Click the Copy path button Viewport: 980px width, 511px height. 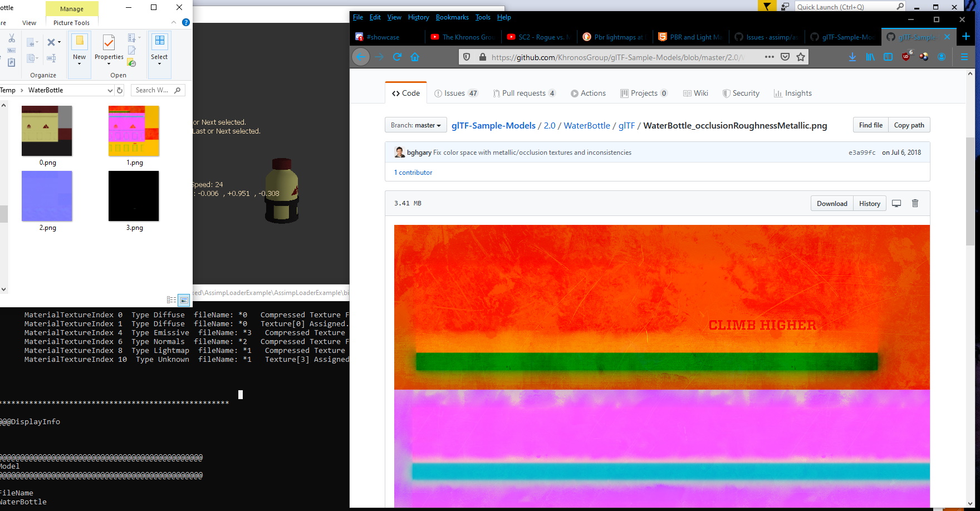(909, 125)
